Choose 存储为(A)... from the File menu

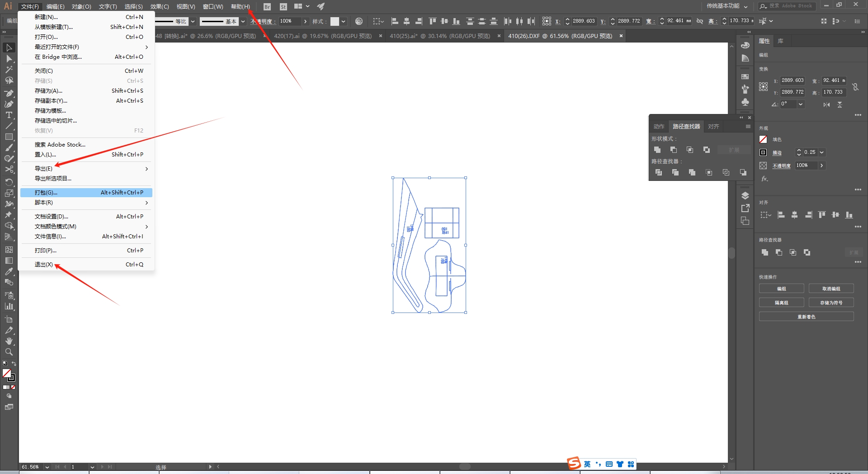coord(49,91)
